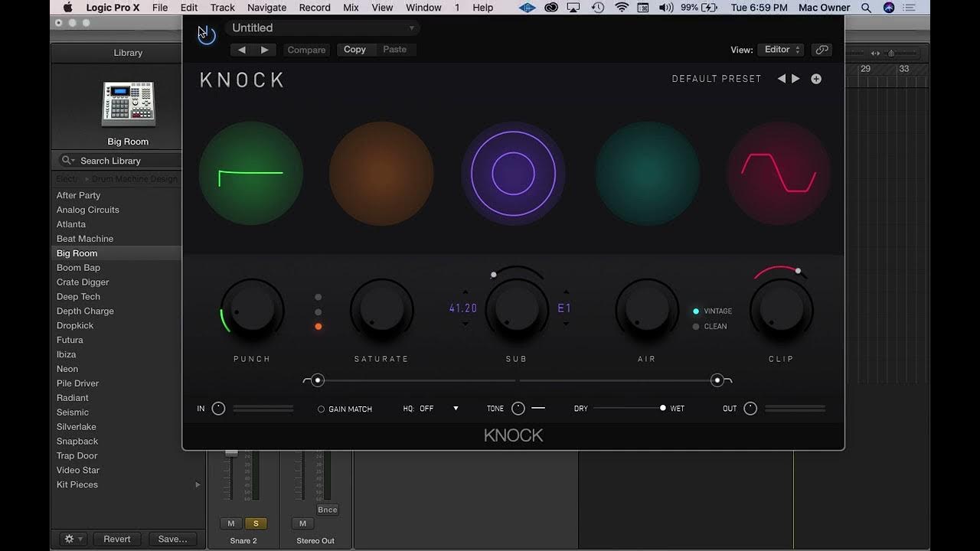
Task: Click the Compare button
Action: pos(306,50)
